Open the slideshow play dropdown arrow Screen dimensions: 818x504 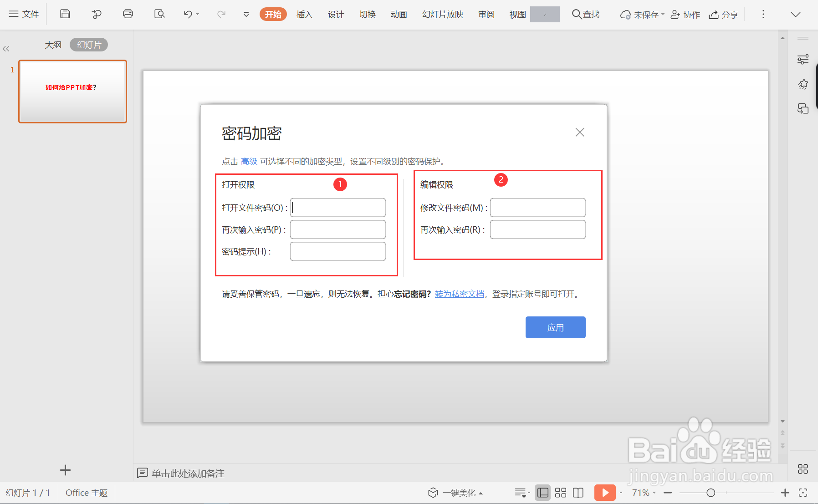click(x=621, y=492)
